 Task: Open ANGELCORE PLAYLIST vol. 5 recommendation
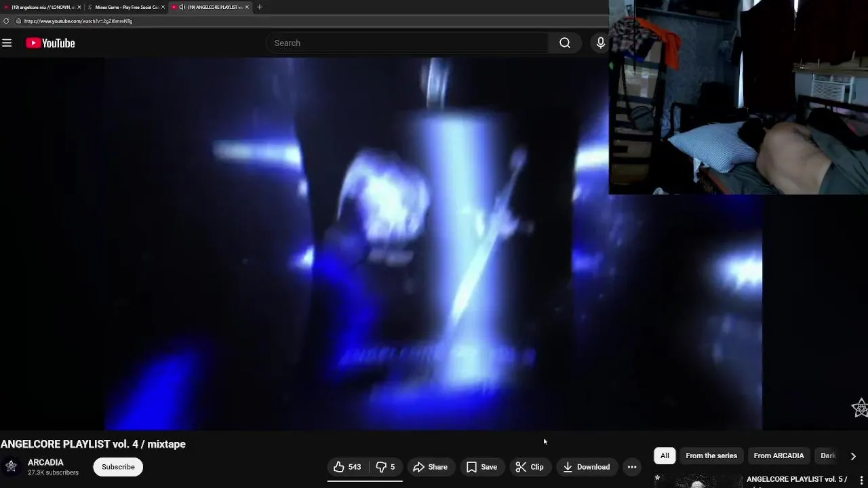[797, 480]
